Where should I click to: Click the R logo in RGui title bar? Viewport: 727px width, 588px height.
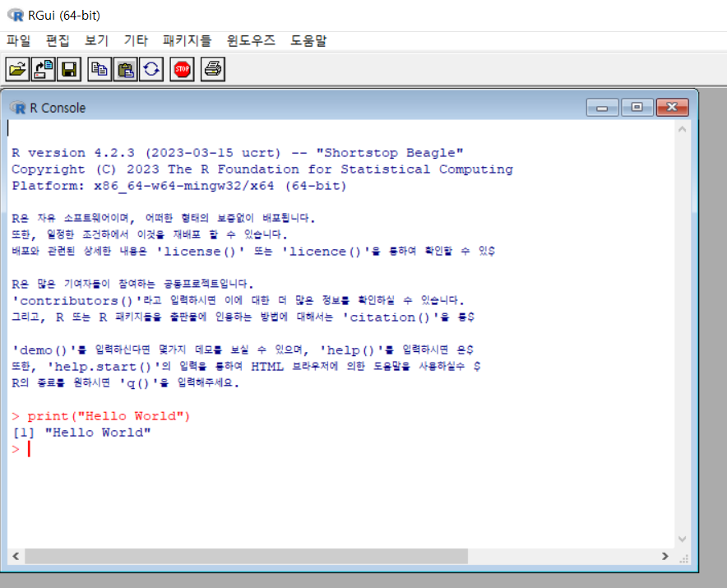(x=16, y=16)
